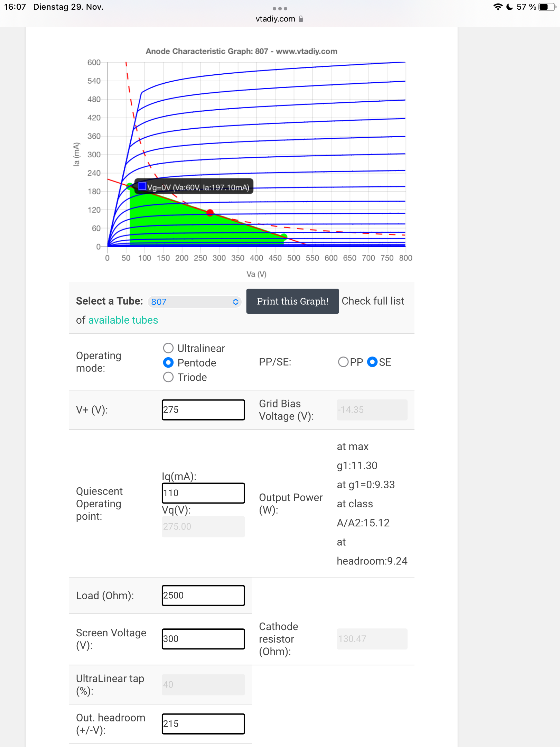The image size is (560, 747).
Task: Click the red quiescent point on graph
Action: [x=210, y=213]
